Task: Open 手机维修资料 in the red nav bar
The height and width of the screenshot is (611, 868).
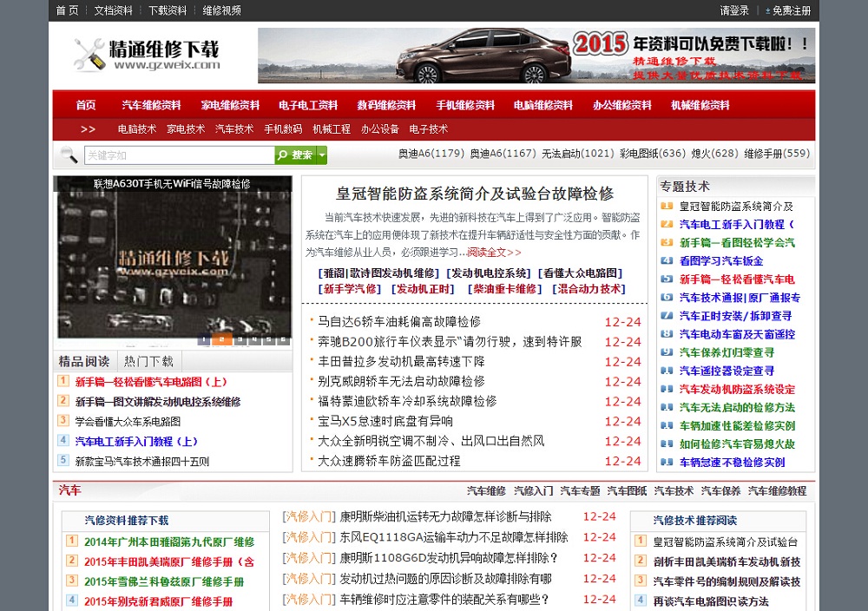Action: pyautogui.click(x=465, y=105)
